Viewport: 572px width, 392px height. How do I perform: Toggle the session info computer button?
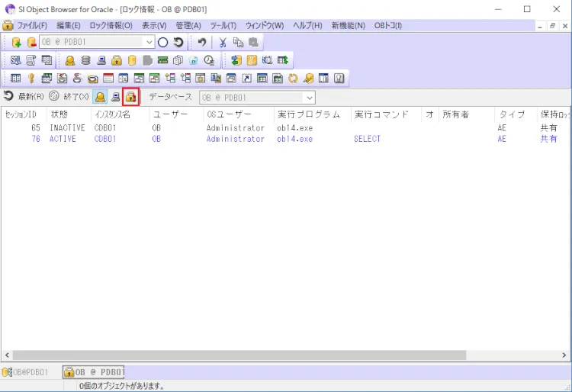[116, 97]
